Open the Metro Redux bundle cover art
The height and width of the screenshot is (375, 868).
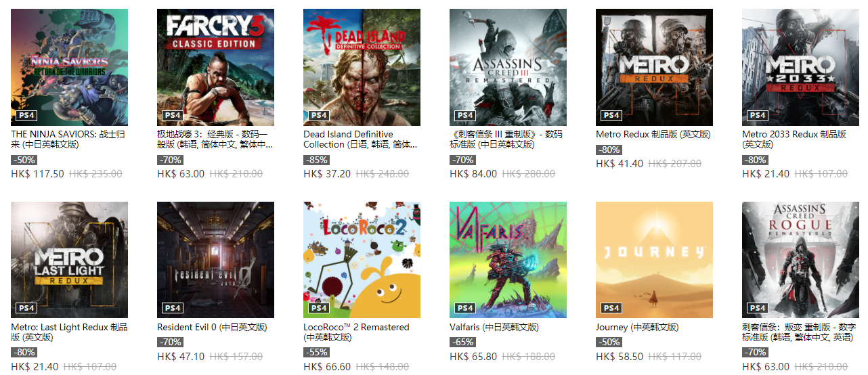[x=654, y=67]
